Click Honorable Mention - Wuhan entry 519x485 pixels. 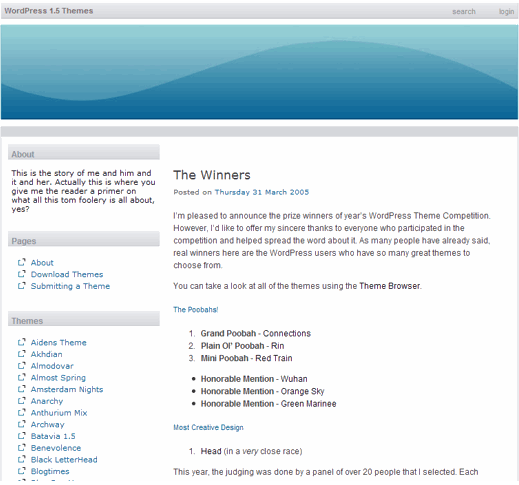click(x=254, y=379)
